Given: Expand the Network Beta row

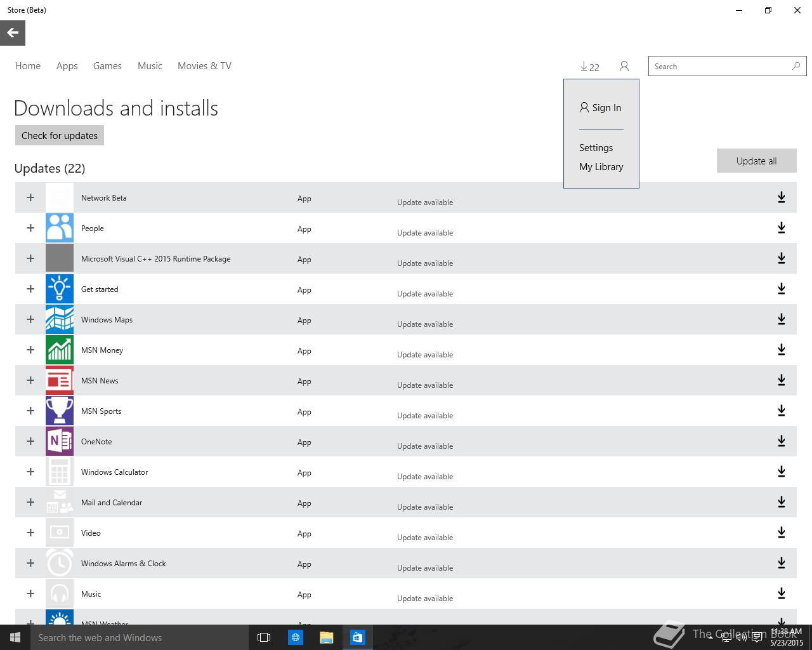Looking at the screenshot, I should [x=30, y=197].
